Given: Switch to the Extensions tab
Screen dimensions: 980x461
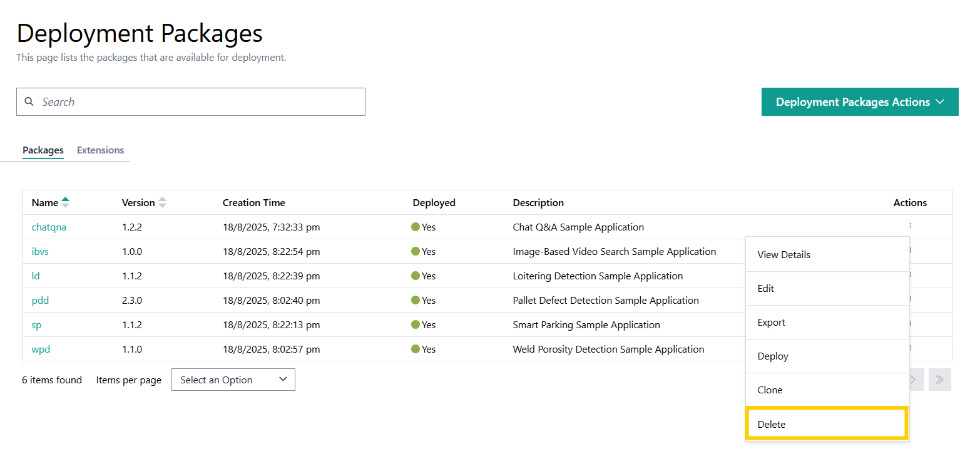Looking at the screenshot, I should [100, 150].
